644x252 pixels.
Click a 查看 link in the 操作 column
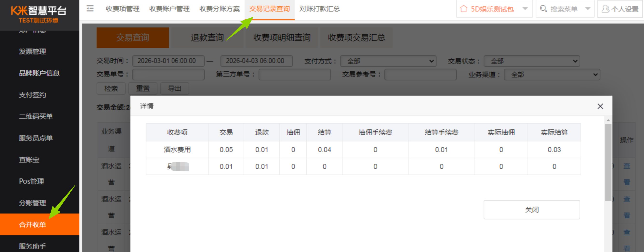pos(627,174)
